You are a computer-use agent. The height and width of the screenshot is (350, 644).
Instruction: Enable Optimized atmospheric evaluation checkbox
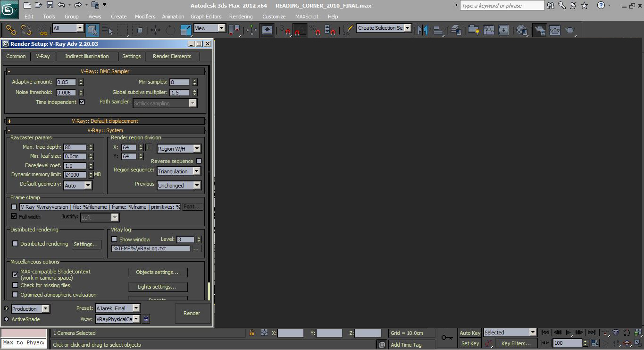click(x=15, y=295)
